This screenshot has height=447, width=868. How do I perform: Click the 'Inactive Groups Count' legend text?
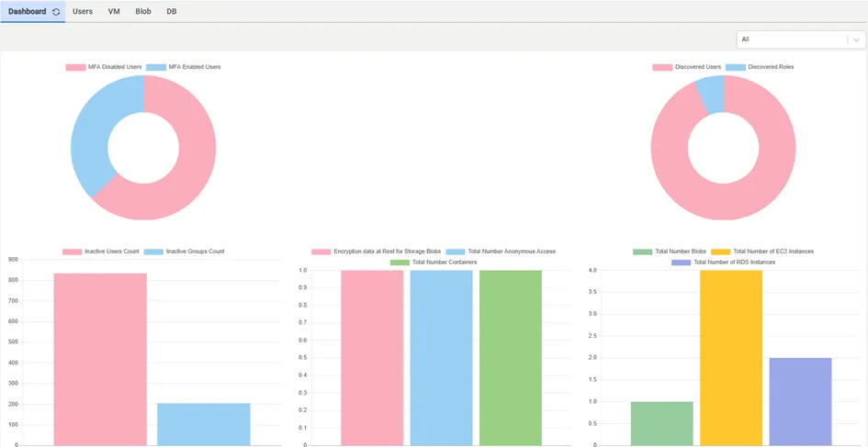tap(196, 251)
